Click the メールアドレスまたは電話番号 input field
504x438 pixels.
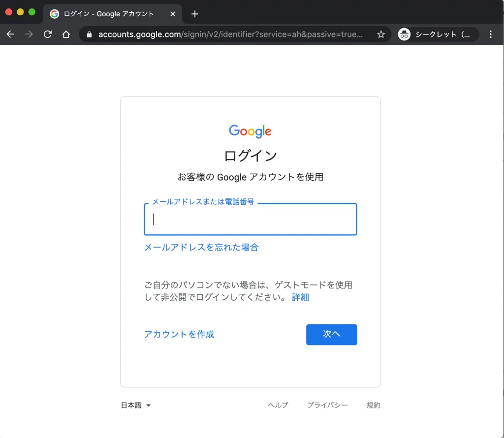click(251, 219)
